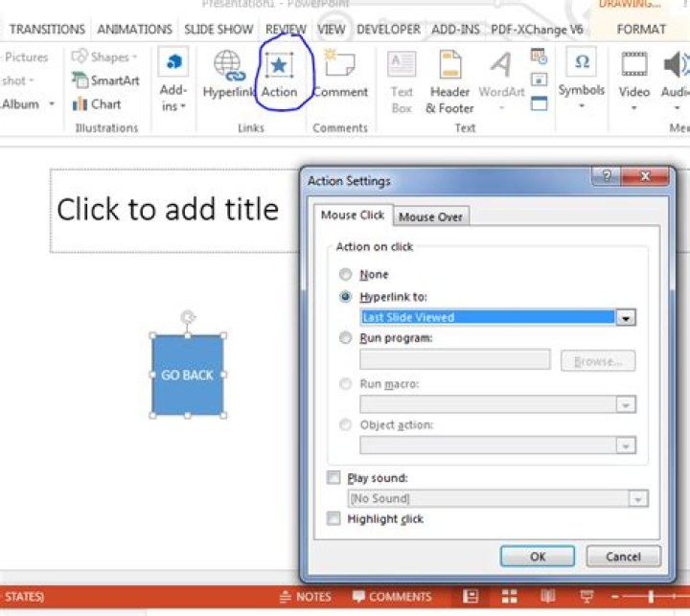Select the GO BACK blue shape
Screen dimensions: 690x616
click(x=188, y=375)
